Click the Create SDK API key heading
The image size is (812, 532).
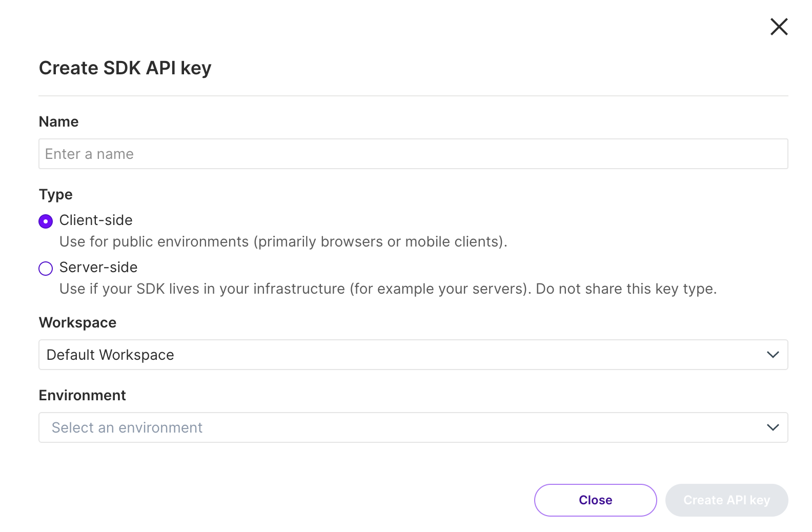click(125, 68)
